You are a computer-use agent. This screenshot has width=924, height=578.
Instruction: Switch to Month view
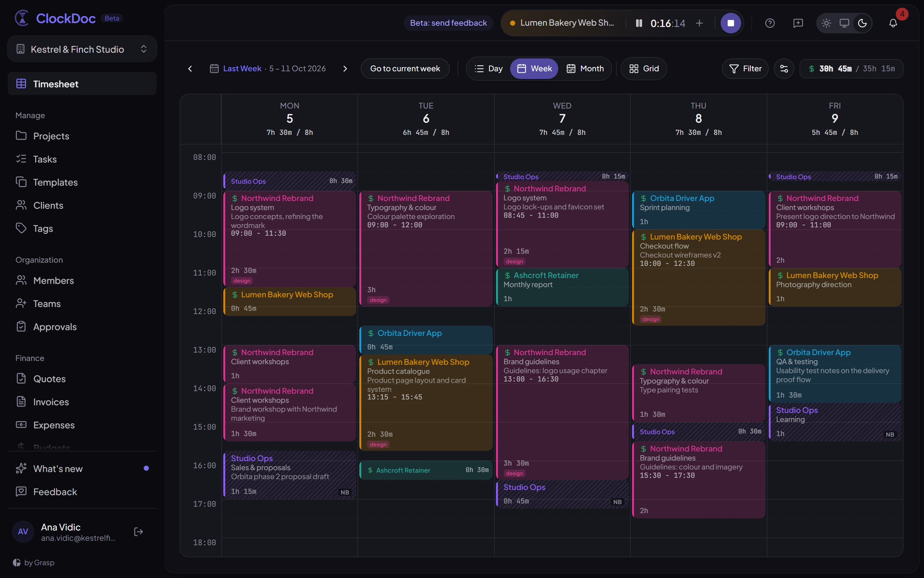tap(585, 69)
